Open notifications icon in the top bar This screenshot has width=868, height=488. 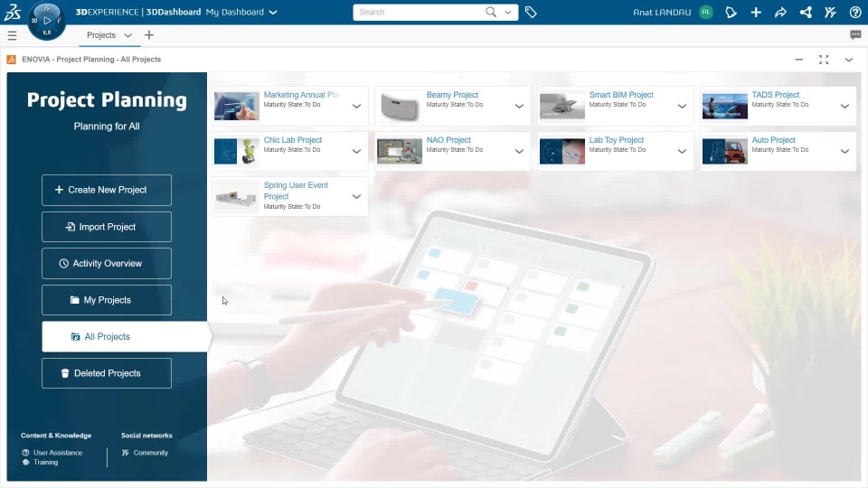731,12
